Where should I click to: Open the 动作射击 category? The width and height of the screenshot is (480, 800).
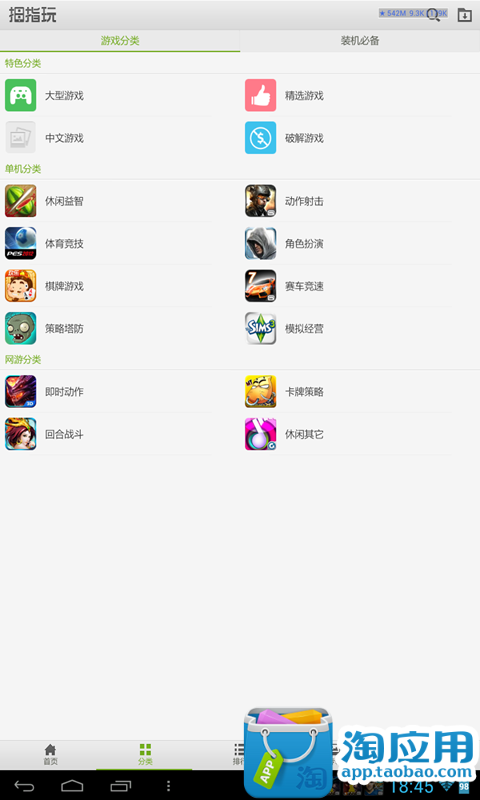tap(348, 201)
